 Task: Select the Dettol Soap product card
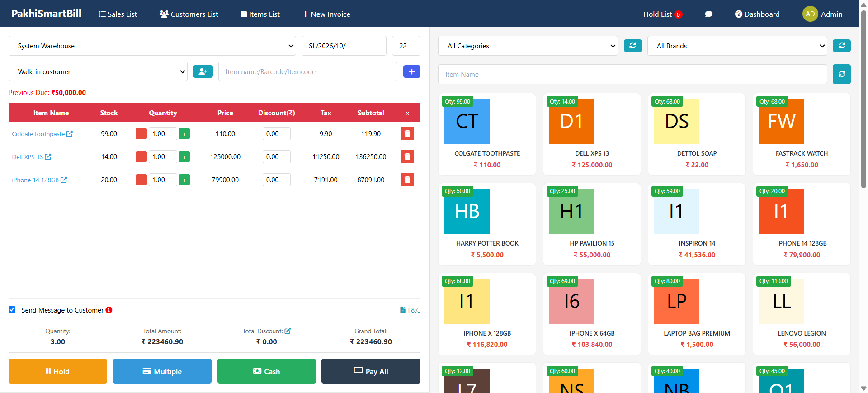[x=697, y=134]
